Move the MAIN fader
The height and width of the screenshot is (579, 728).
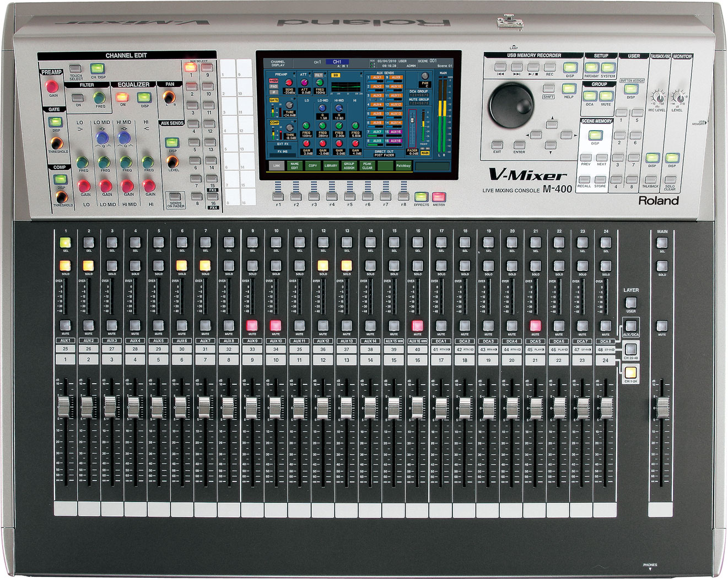point(662,407)
